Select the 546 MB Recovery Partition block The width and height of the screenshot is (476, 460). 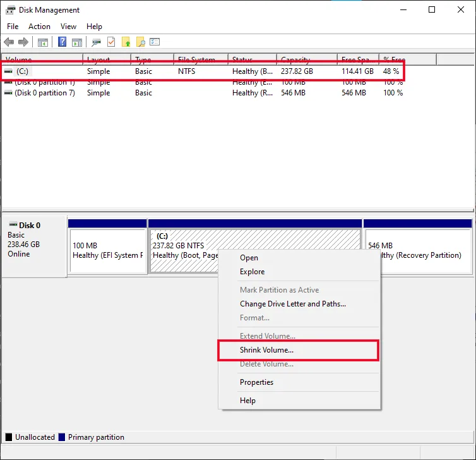(x=417, y=250)
